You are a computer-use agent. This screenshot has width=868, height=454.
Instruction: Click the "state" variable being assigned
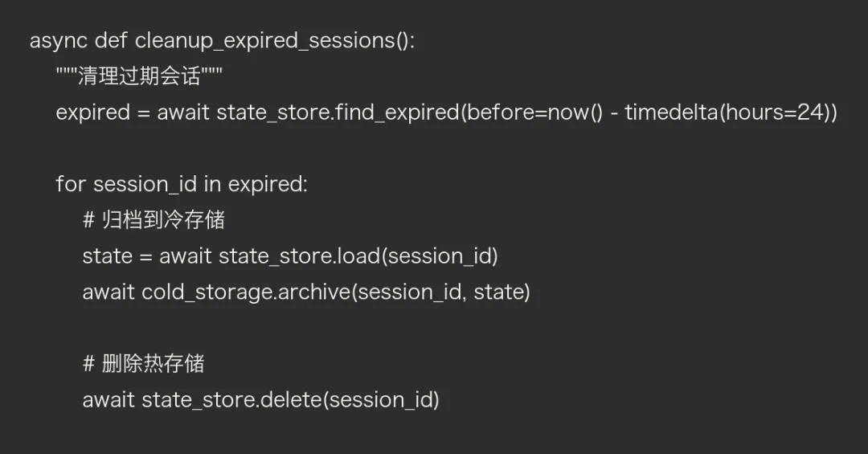pos(107,256)
